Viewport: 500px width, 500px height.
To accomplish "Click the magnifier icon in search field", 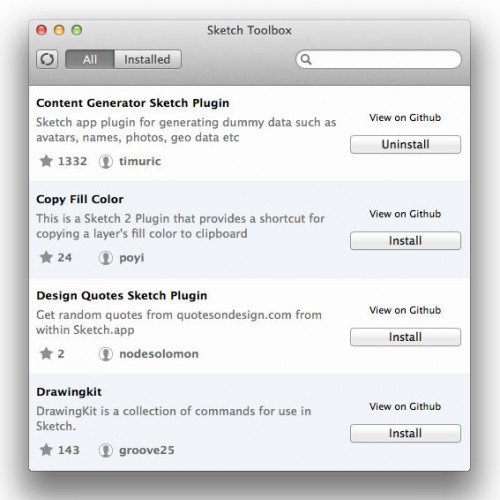I will tap(306, 59).
